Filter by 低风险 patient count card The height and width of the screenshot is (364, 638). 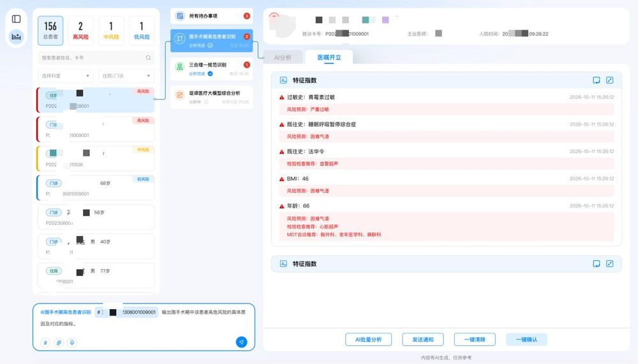click(142, 30)
